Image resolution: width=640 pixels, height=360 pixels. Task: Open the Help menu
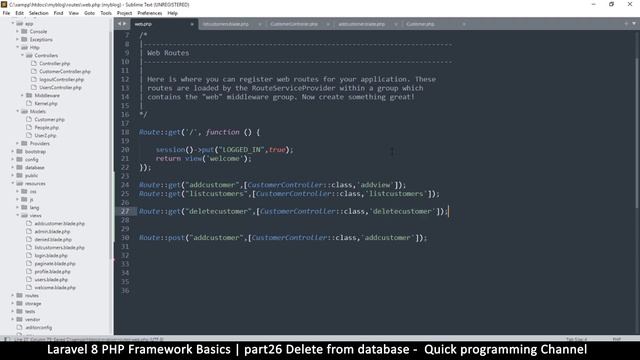click(172, 13)
